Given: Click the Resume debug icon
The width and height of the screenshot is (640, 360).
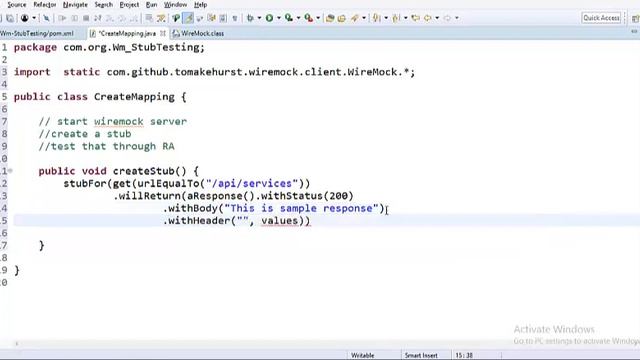Looking at the screenshot, I should (62, 18).
